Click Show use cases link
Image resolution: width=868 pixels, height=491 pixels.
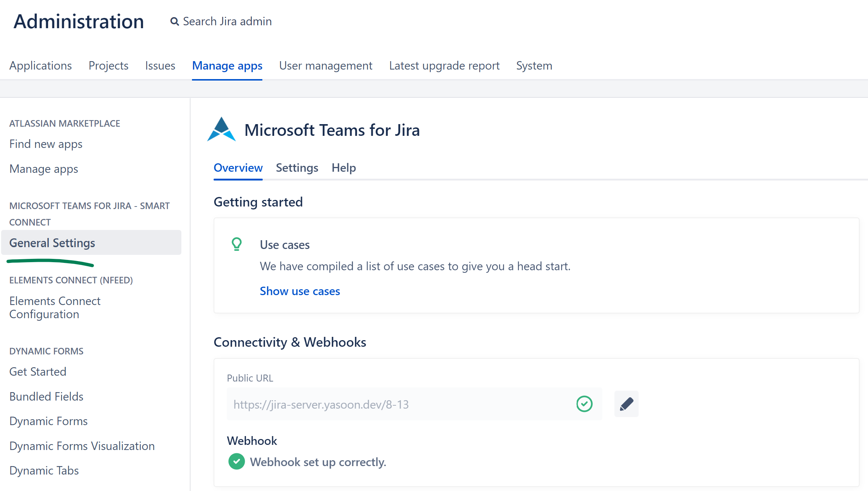point(300,291)
